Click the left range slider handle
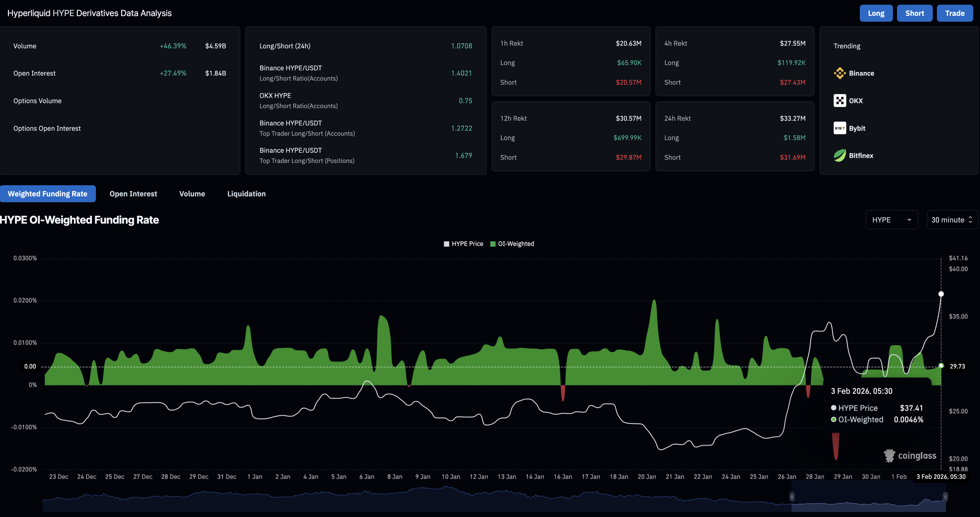Screen dimensions: 980x517 [x=792, y=496]
